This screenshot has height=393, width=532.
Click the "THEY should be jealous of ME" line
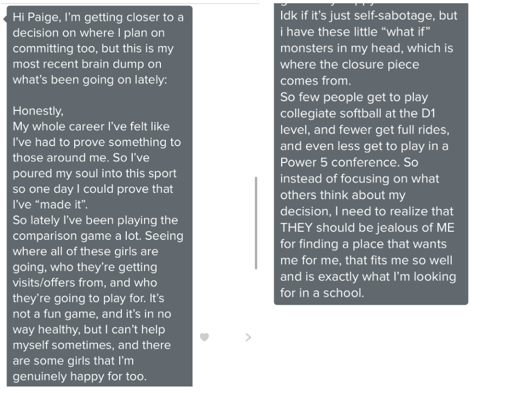click(367, 227)
